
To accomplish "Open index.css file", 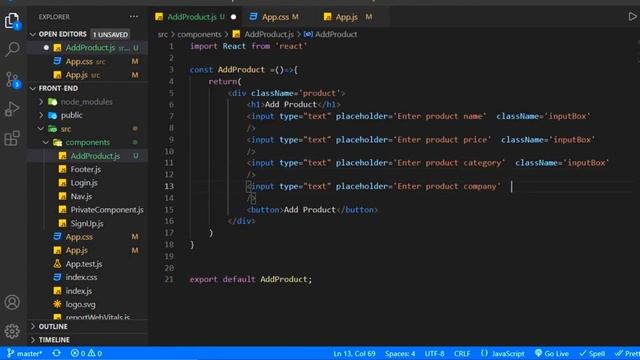I will [81, 277].
